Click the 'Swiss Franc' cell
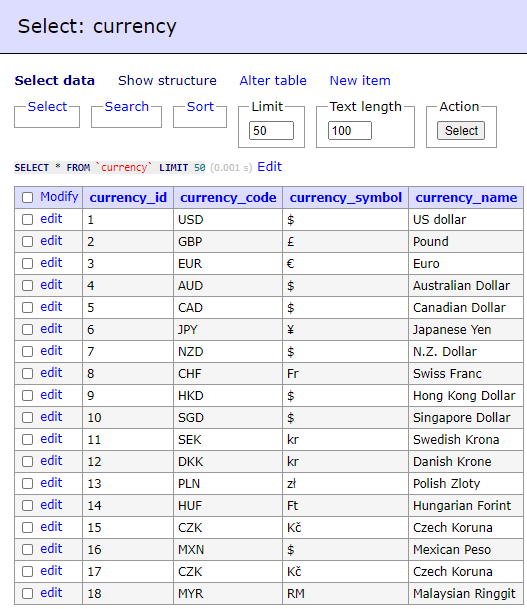527x609 pixels. tap(466, 374)
